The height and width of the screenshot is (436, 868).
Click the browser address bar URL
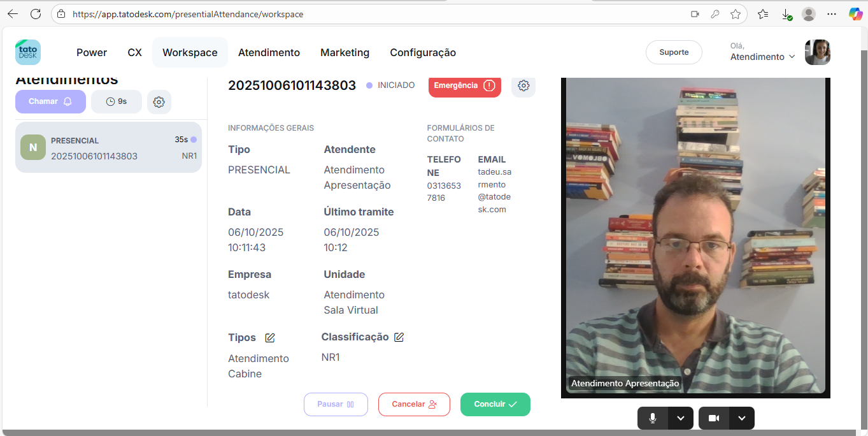pyautogui.click(x=188, y=14)
